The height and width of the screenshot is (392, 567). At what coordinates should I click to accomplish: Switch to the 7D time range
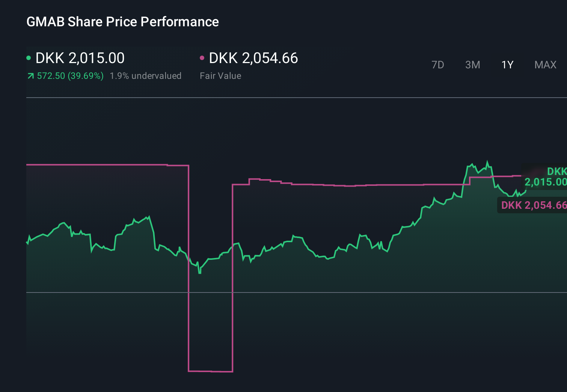[x=438, y=65]
